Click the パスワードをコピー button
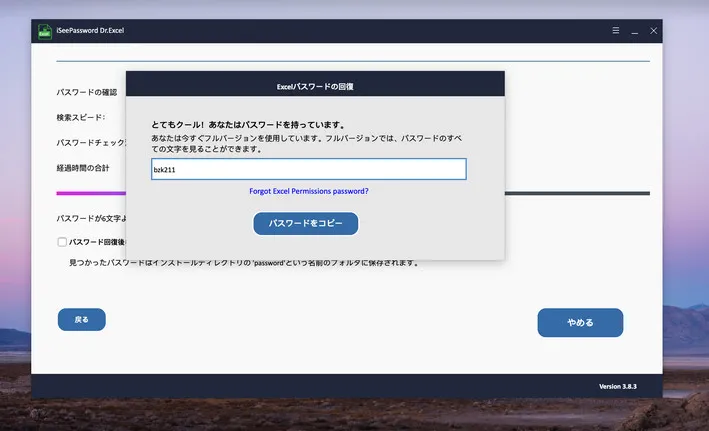Viewport: 709px width, 431px height. click(x=306, y=223)
